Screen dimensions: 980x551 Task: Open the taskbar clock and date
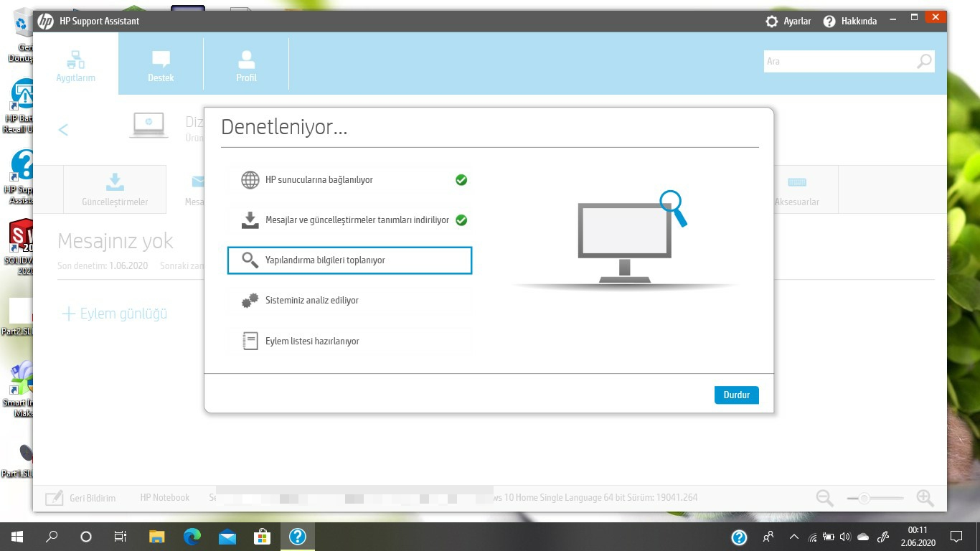click(x=918, y=537)
